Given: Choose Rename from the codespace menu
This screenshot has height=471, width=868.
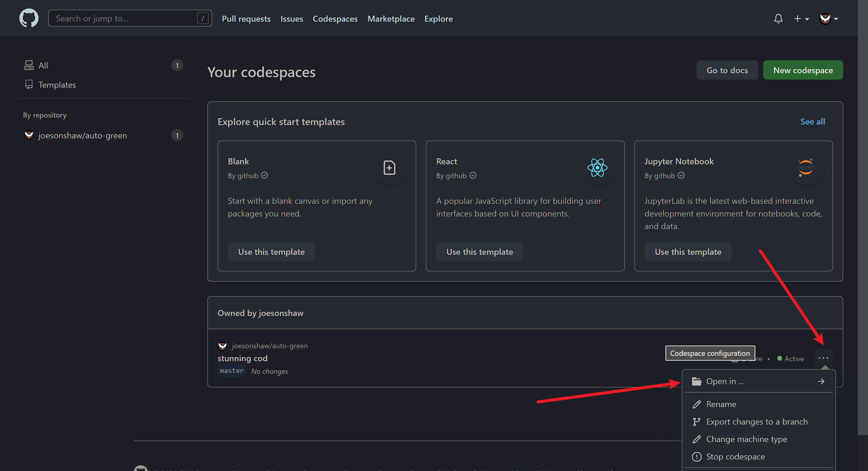Looking at the screenshot, I should (759, 404).
